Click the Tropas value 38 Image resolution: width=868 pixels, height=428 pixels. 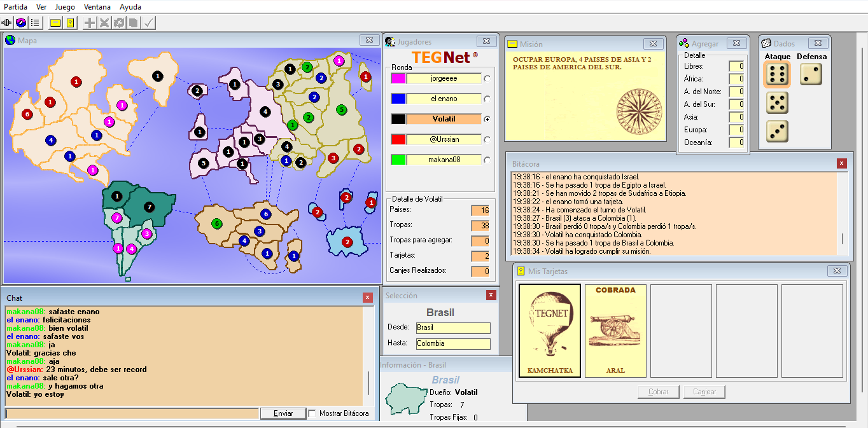point(480,226)
